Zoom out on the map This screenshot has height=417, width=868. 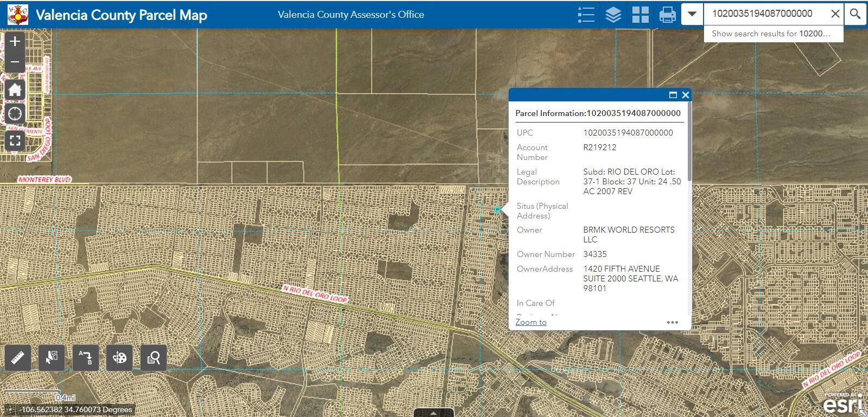[x=15, y=62]
